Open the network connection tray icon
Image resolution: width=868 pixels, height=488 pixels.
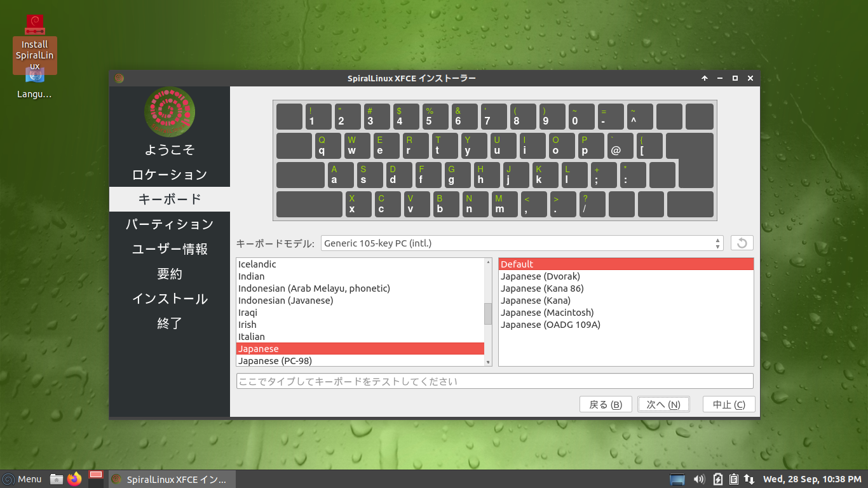click(x=749, y=479)
